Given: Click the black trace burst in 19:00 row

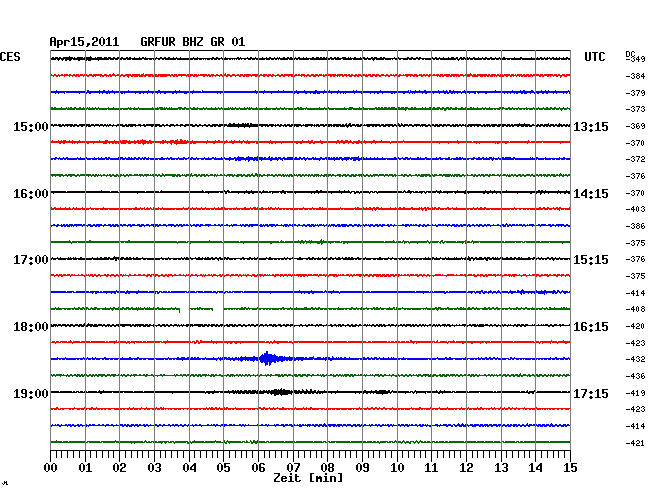Looking at the screenshot, I should click(x=281, y=392).
